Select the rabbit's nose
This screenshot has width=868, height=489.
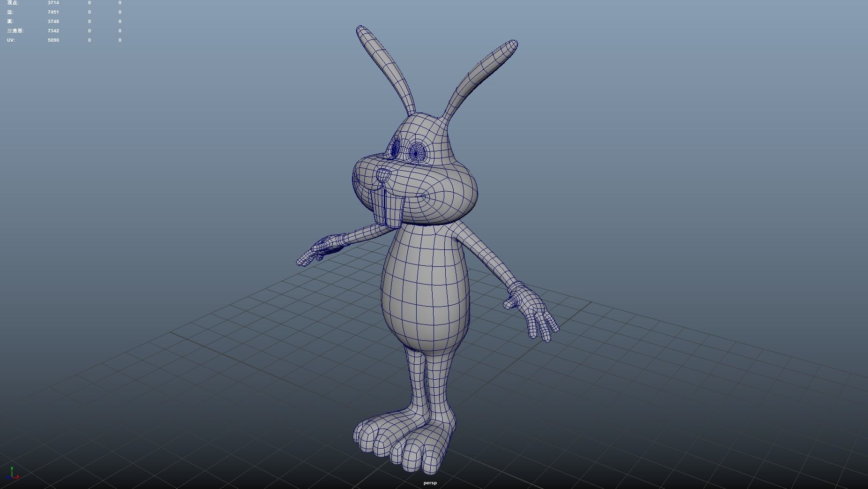tap(383, 175)
